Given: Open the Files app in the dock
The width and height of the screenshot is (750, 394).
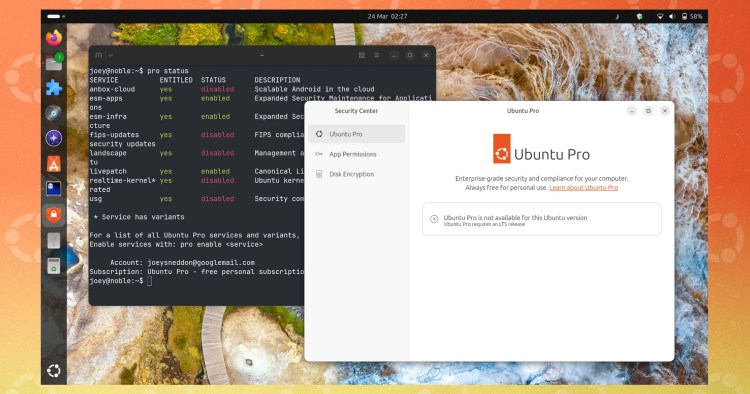Looking at the screenshot, I should pyautogui.click(x=54, y=63).
